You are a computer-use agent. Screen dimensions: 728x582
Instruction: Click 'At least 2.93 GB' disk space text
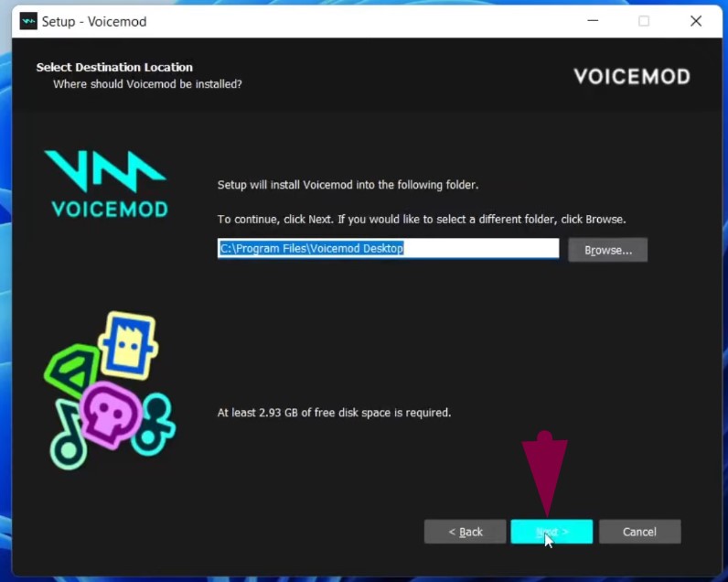click(335, 413)
